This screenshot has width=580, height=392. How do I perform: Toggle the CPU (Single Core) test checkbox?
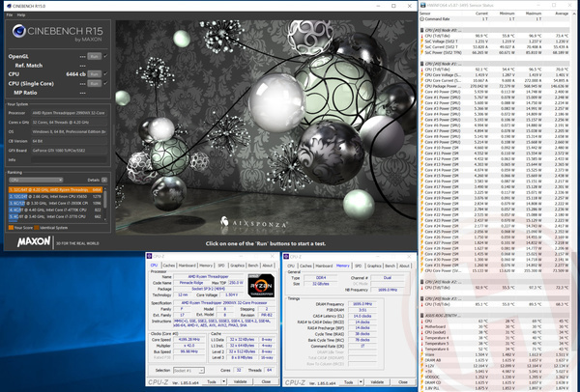point(105,83)
